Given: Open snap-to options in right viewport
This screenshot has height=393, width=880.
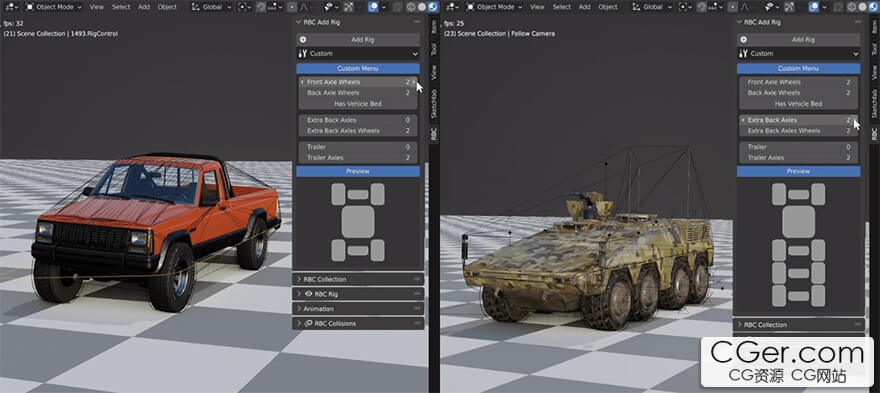Looking at the screenshot, I should (716, 7).
